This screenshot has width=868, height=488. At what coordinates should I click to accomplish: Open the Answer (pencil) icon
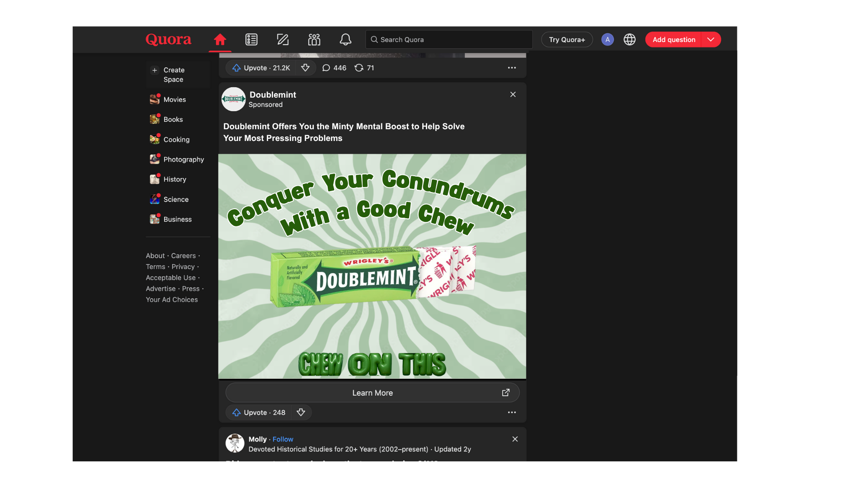(283, 40)
